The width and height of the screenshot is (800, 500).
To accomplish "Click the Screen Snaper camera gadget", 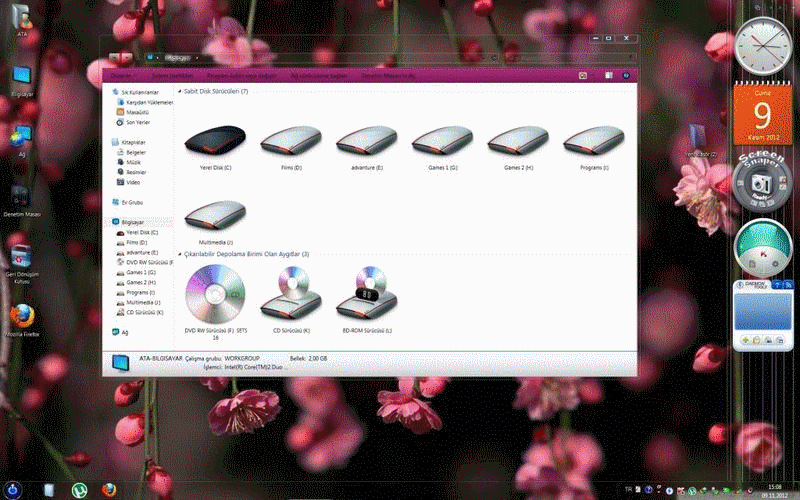I will pos(762,182).
